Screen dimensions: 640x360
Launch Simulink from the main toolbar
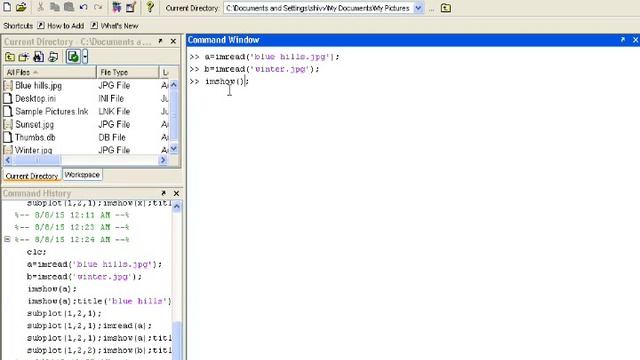[x=117, y=7]
